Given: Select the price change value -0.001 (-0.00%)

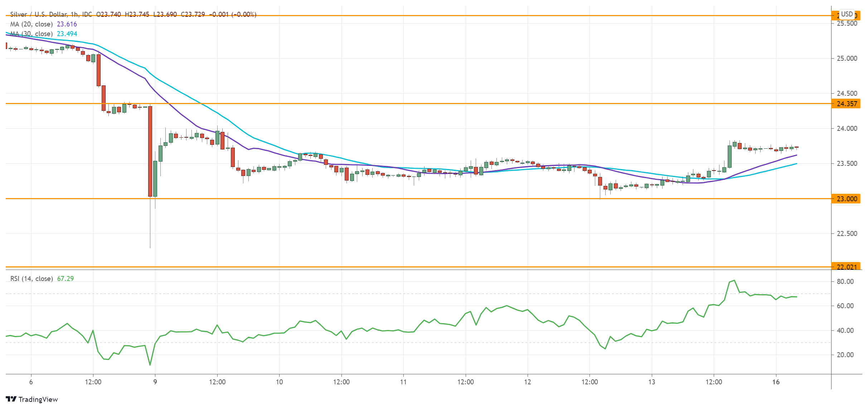Looking at the screenshot, I should click(x=233, y=14).
